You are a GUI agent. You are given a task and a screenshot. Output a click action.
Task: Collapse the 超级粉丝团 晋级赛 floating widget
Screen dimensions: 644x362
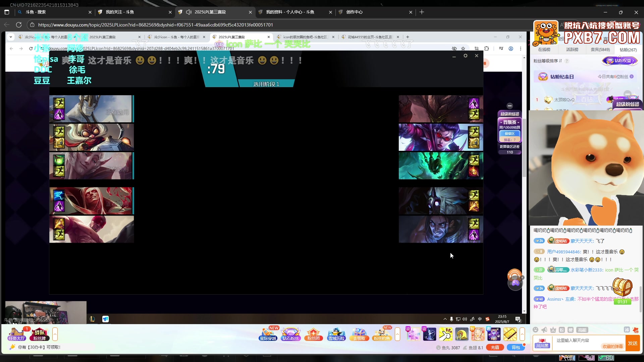[509, 106]
